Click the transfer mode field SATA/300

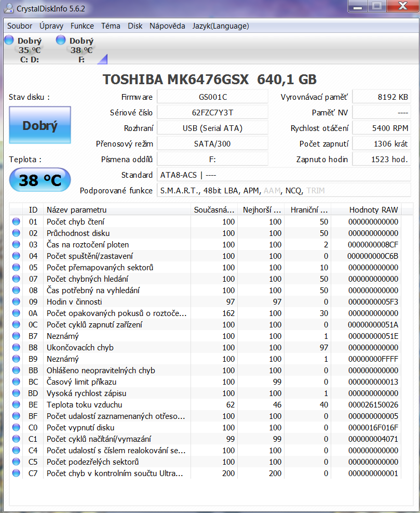click(x=213, y=143)
